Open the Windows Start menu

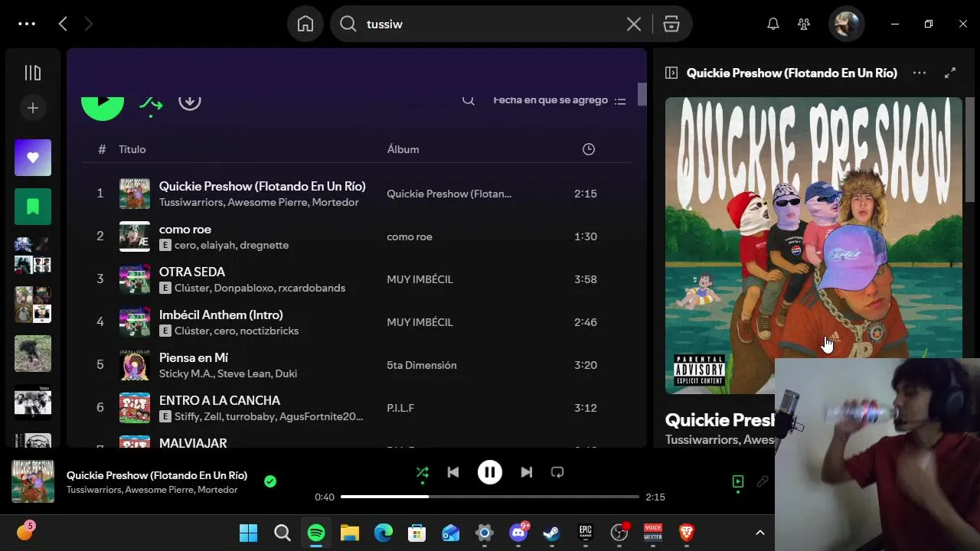click(249, 533)
